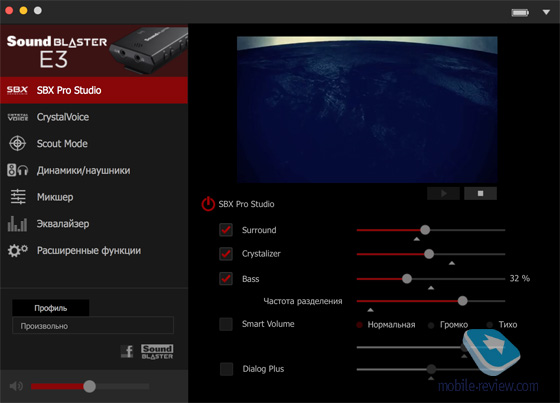Click the Частота разделения slider handle

[x=462, y=301]
